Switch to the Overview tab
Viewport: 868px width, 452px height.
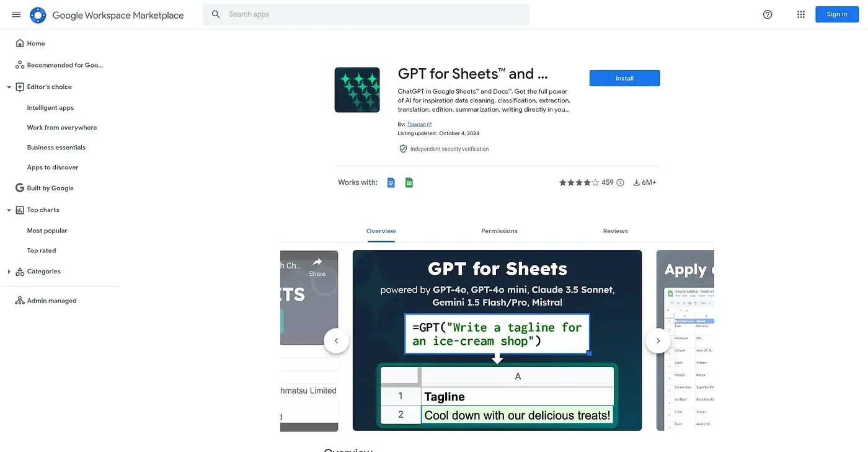tap(381, 231)
